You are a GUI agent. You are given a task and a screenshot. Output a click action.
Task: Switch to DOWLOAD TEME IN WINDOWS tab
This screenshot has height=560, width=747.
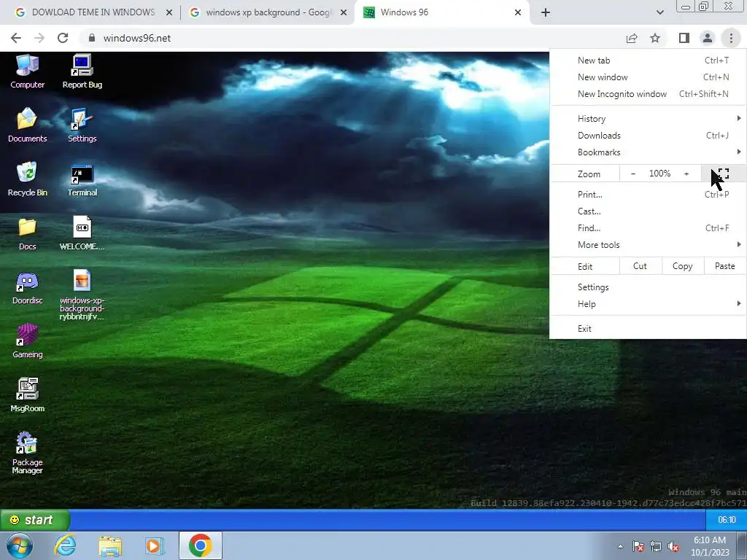93,12
